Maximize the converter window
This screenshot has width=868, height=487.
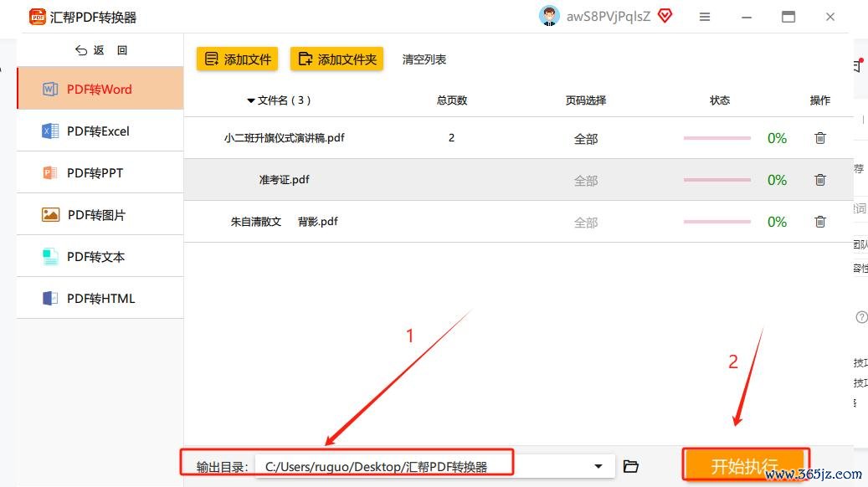pos(788,18)
